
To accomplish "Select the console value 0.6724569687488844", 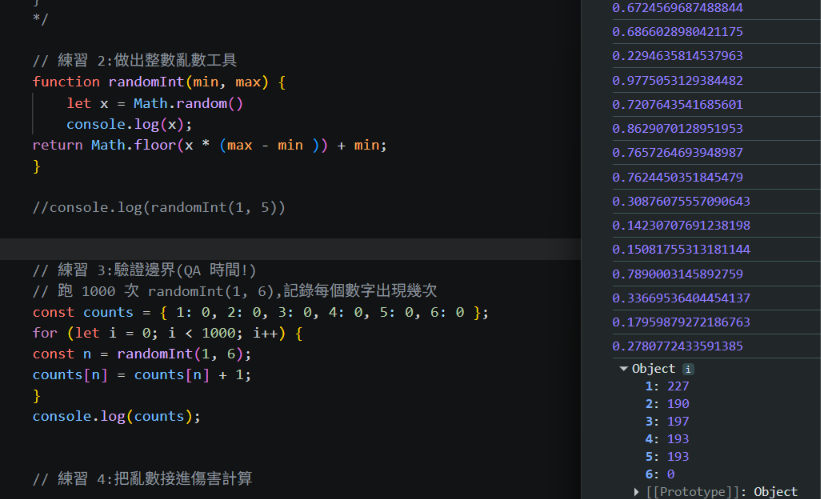I will [x=678, y=8].
